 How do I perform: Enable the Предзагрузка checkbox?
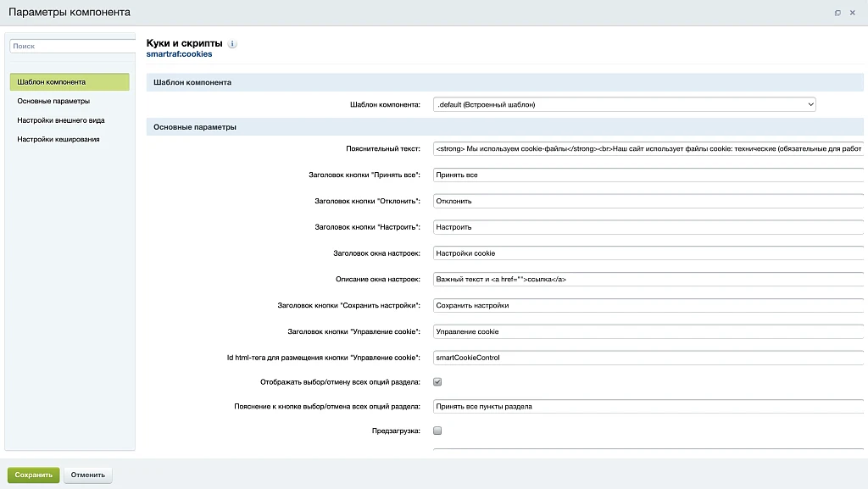pyautogui.click(x=437, y=431)
